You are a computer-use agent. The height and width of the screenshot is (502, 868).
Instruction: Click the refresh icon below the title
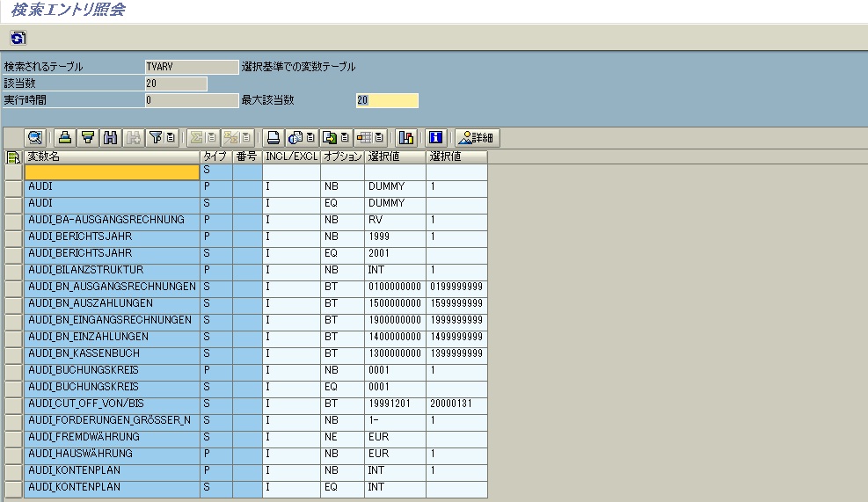click(18, 38)
